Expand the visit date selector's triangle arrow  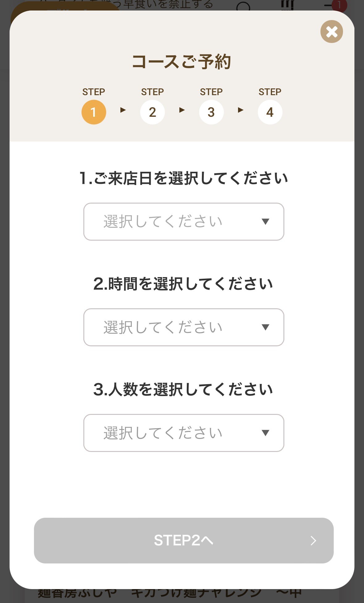tap(265, 221)
